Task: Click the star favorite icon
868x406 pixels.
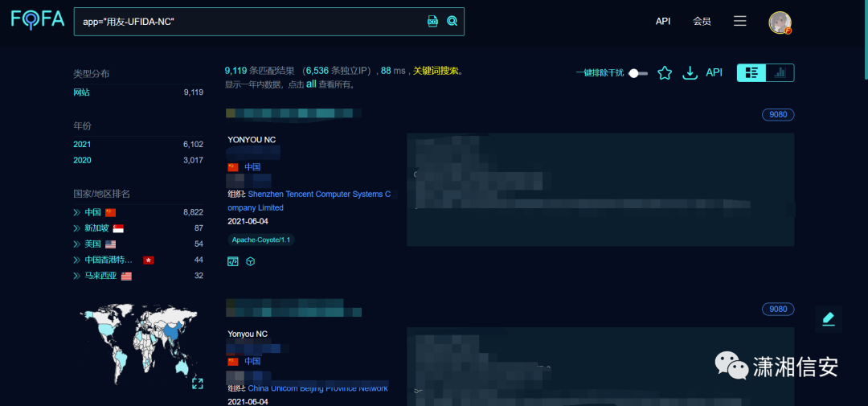Action: tap(665, 72)
